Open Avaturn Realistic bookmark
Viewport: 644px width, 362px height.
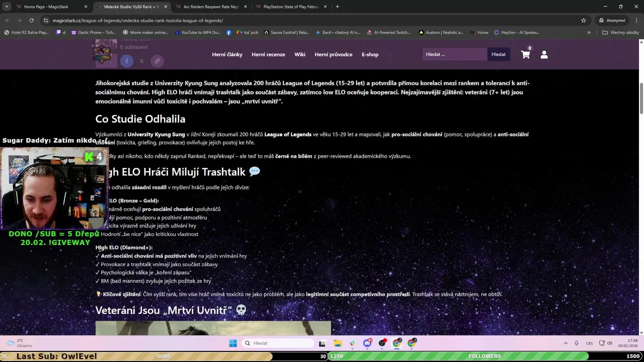(x=441, y=33)
